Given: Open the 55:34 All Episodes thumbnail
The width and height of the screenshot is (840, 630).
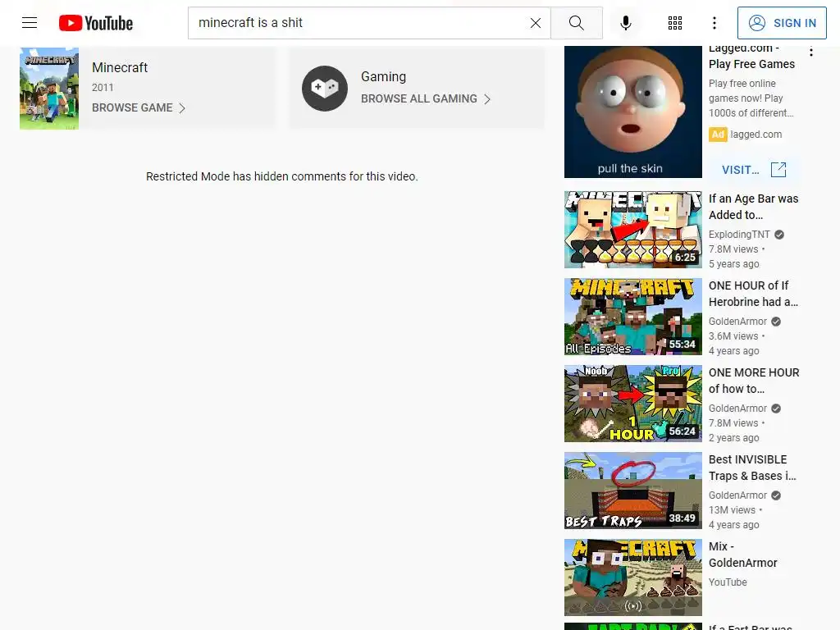Looking at the screenshot, I should pyautogui.click(x=632, y=317).
